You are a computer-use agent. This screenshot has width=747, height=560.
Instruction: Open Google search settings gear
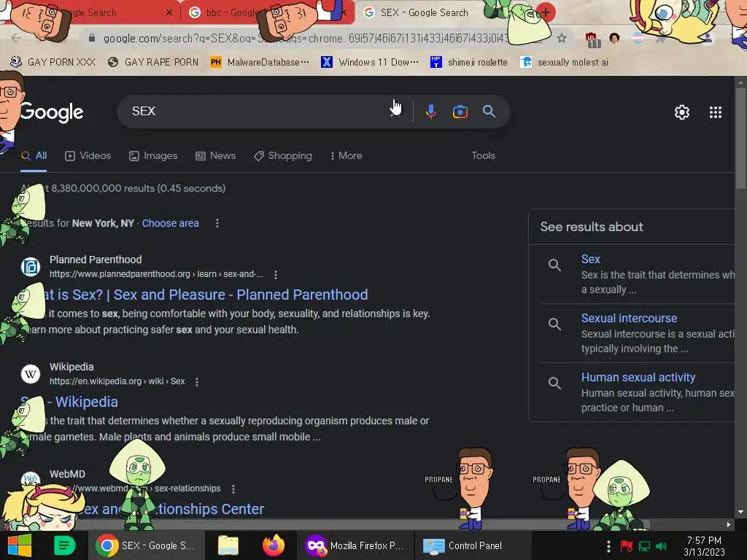tap(682, 112)
